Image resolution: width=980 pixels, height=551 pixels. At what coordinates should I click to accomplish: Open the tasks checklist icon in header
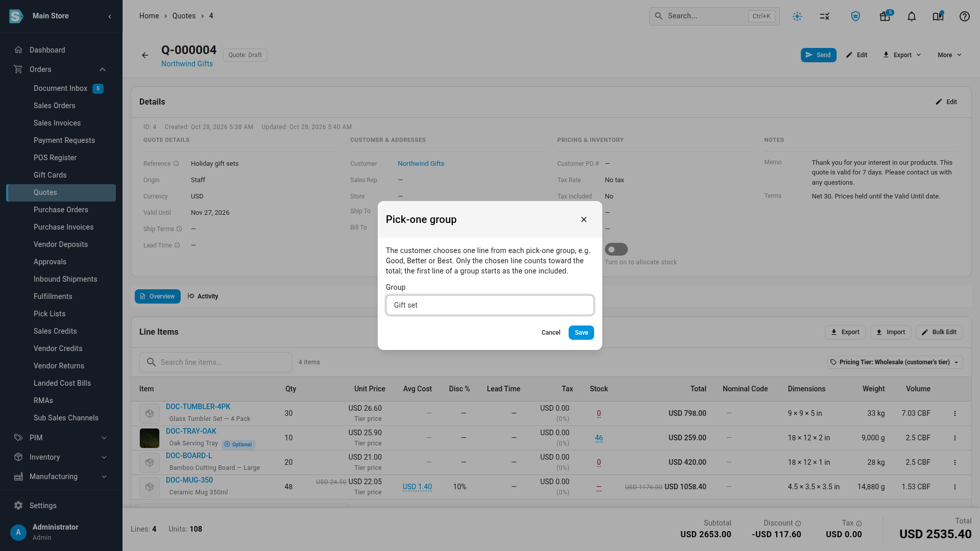(x=825, y=16)
